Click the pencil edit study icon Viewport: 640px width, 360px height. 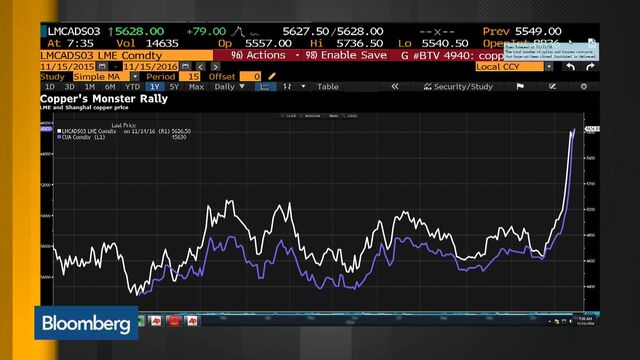[x=272, y=76]
